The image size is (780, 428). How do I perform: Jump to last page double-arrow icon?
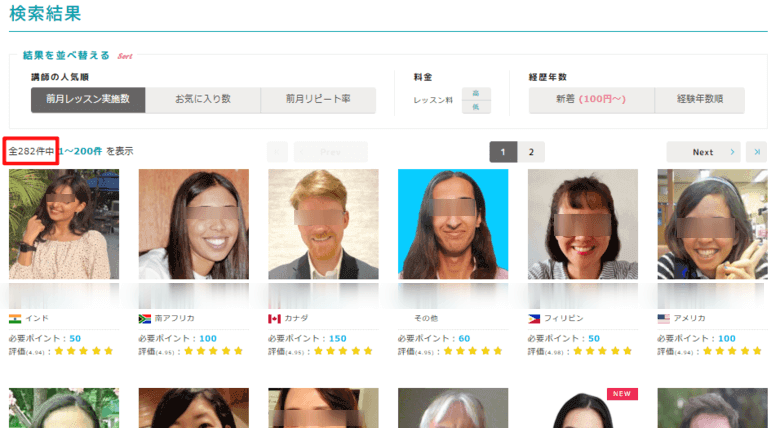tap(757, 152)
